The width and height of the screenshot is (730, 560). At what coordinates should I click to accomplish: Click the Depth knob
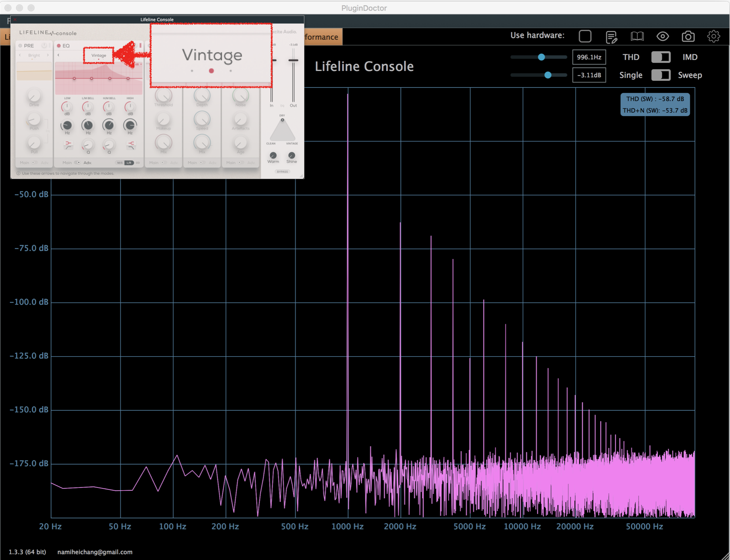[202, 95]
